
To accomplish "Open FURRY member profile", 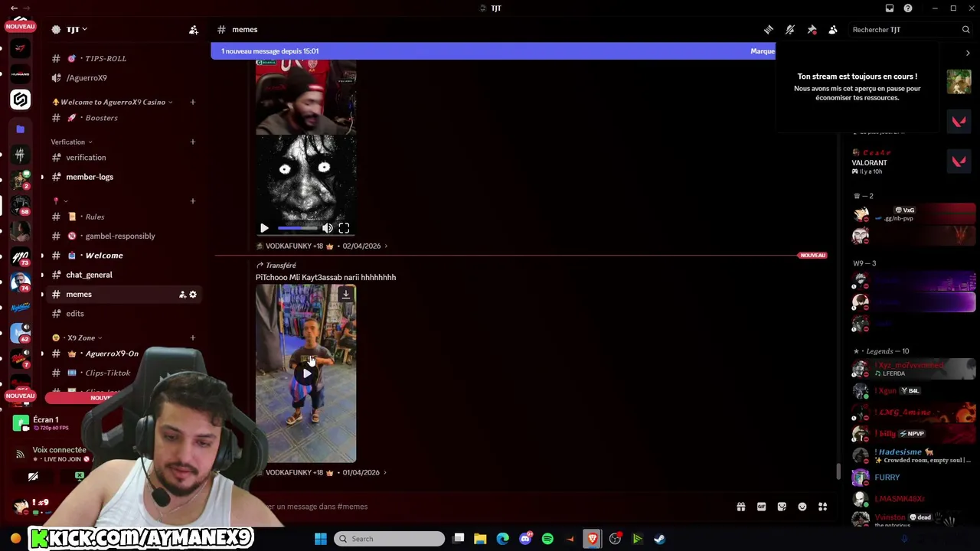I will coord(913,478).
